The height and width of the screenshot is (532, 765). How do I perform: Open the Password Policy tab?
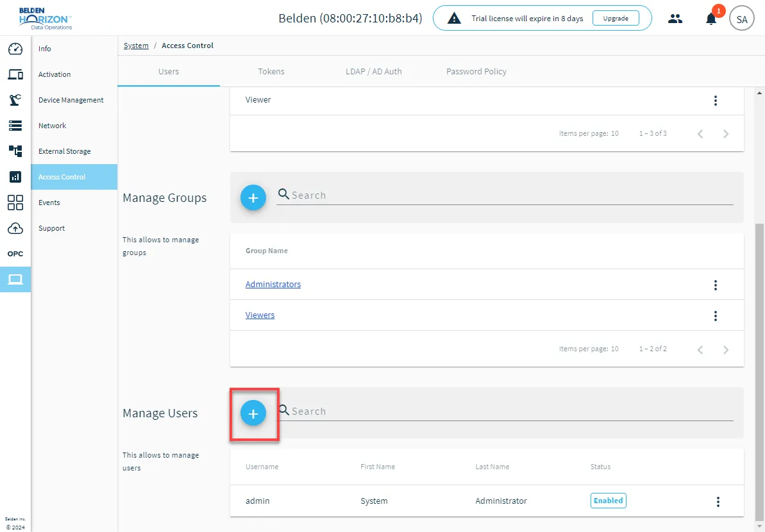click(476, 72)
